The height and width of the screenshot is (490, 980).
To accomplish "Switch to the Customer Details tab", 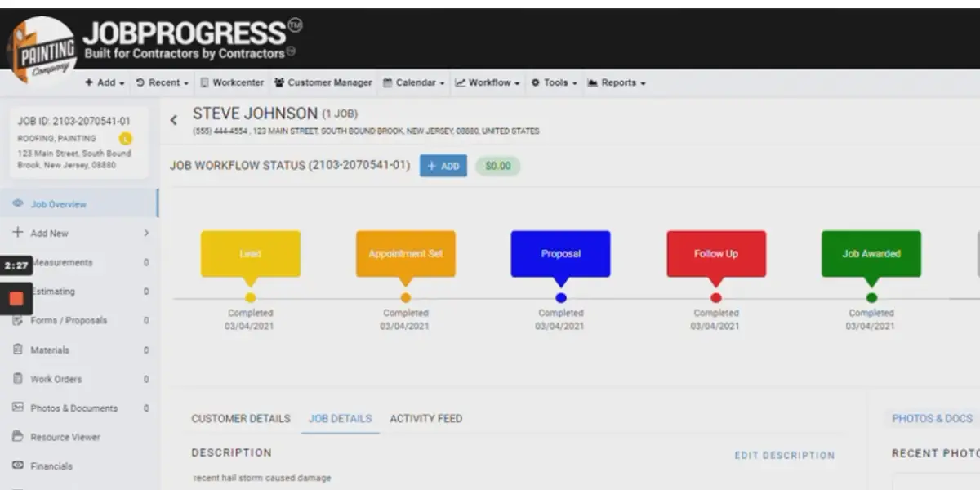I will (x=241, y=419).
